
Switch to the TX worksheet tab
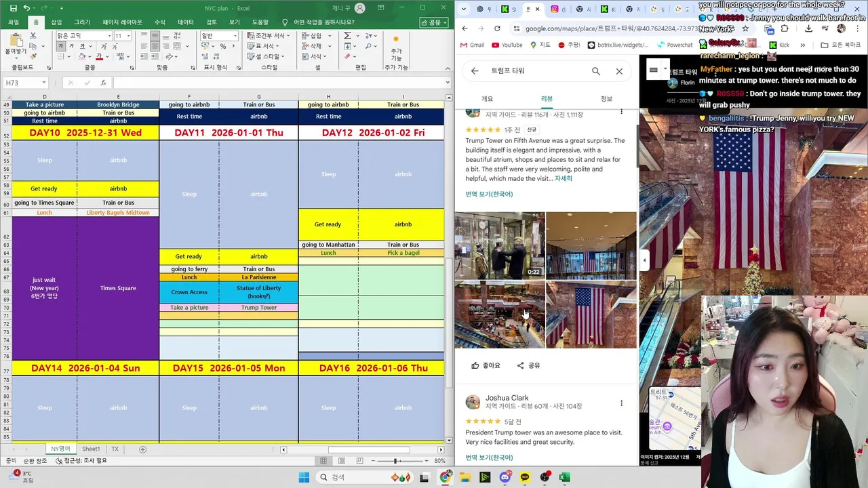pos(115,449)
